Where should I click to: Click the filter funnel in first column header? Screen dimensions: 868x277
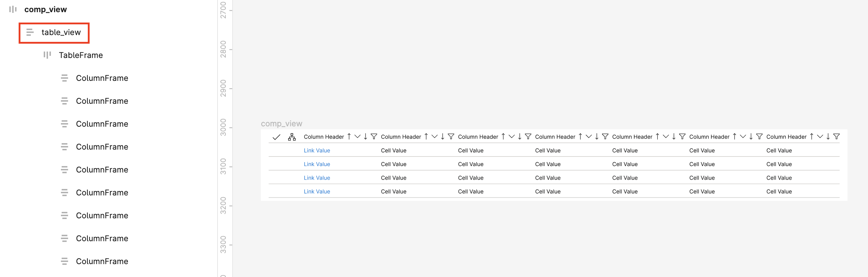[x=374, y=136]
